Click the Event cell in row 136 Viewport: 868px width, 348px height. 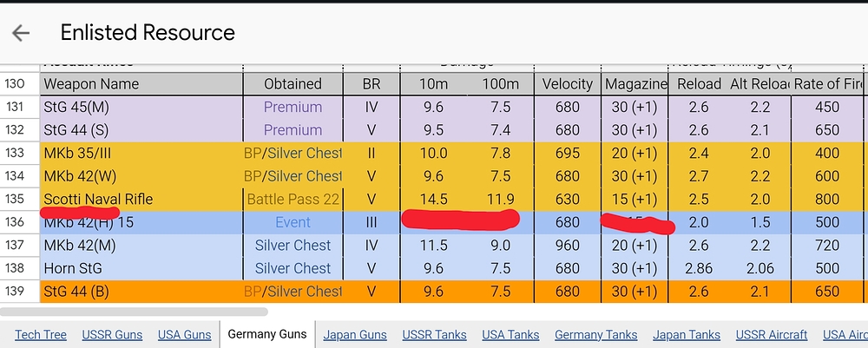tap(293, 223)
